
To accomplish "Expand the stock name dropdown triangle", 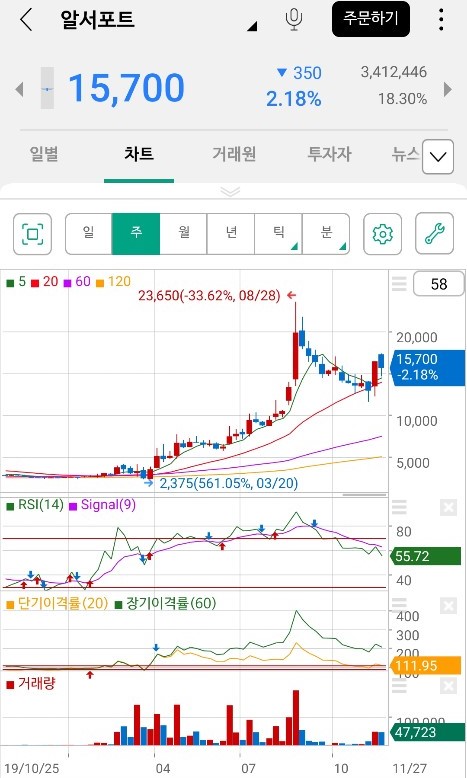I will pos(252,26).
